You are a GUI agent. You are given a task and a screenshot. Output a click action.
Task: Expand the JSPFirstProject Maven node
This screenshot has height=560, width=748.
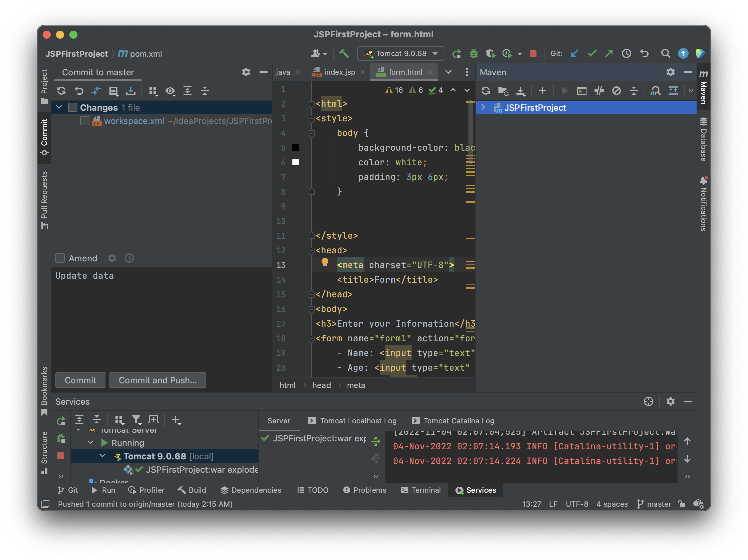point(483,107)
